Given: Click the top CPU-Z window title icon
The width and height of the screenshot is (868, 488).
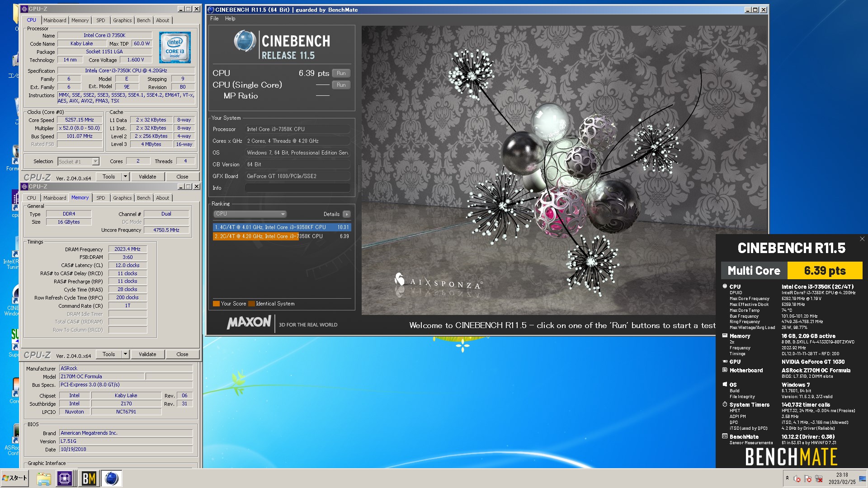Looking at the screenshot, I should click(x=24, y=9).
